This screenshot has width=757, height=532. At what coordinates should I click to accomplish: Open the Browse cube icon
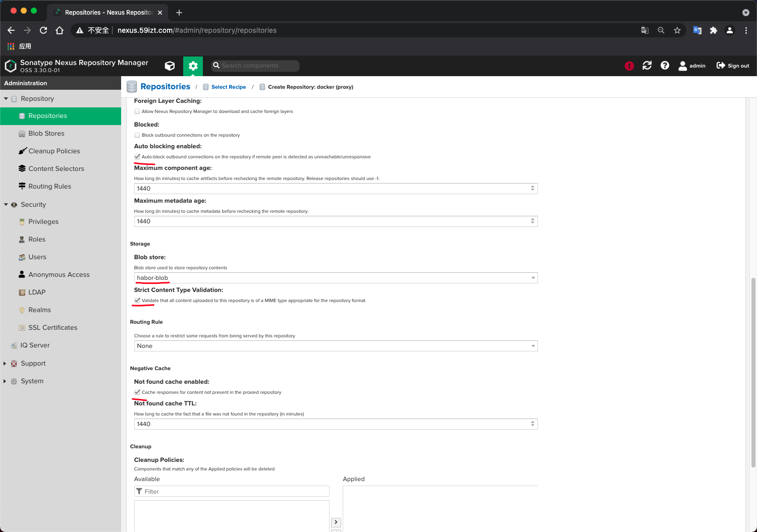click(x=170, y=66)
